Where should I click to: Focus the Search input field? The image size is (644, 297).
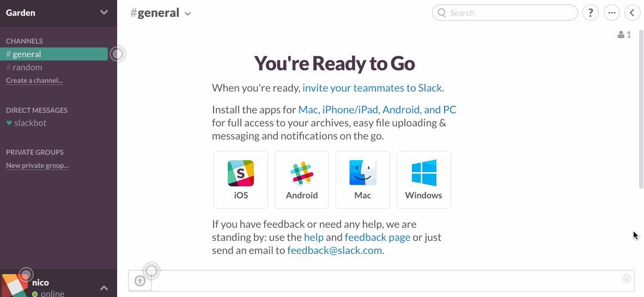[505, 13]
